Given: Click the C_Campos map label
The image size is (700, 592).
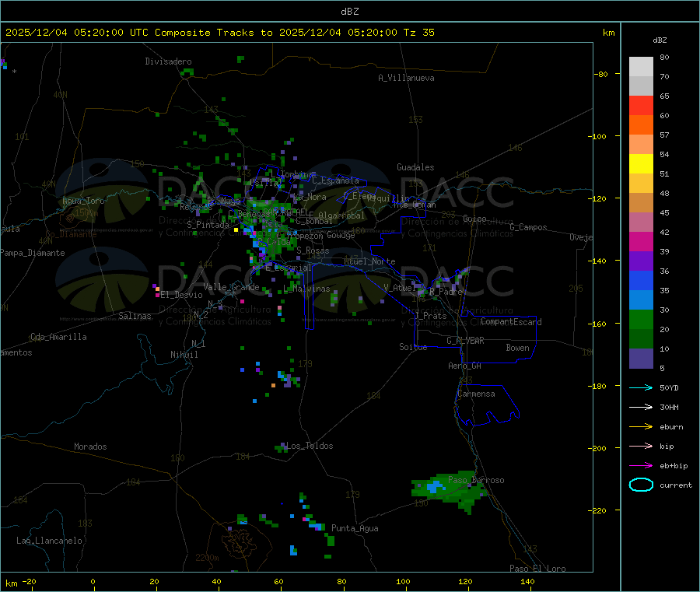Looking at the screenshot, I should [x=528, y=227].
